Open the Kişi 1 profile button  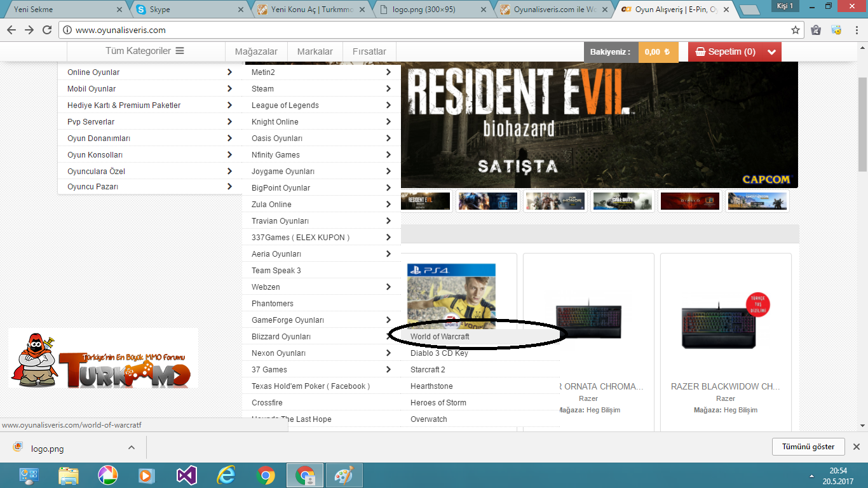tap(786, 6)
